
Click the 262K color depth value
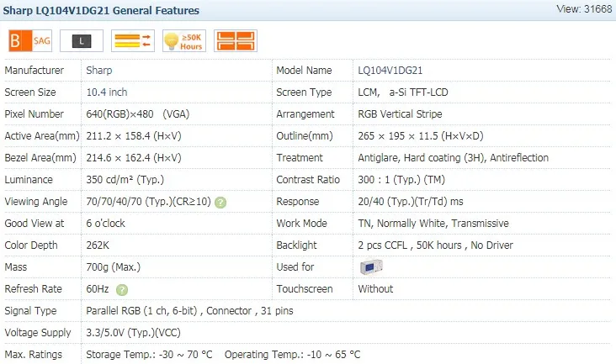tap(98, 245)
